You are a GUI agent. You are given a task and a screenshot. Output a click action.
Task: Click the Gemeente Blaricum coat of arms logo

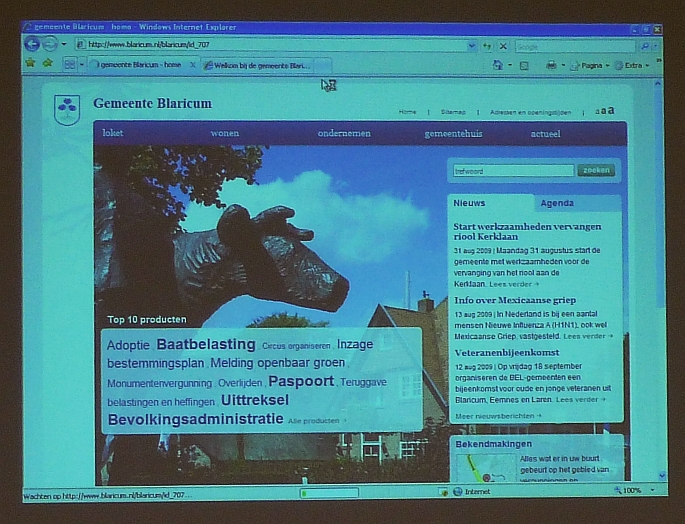point(67,108)
